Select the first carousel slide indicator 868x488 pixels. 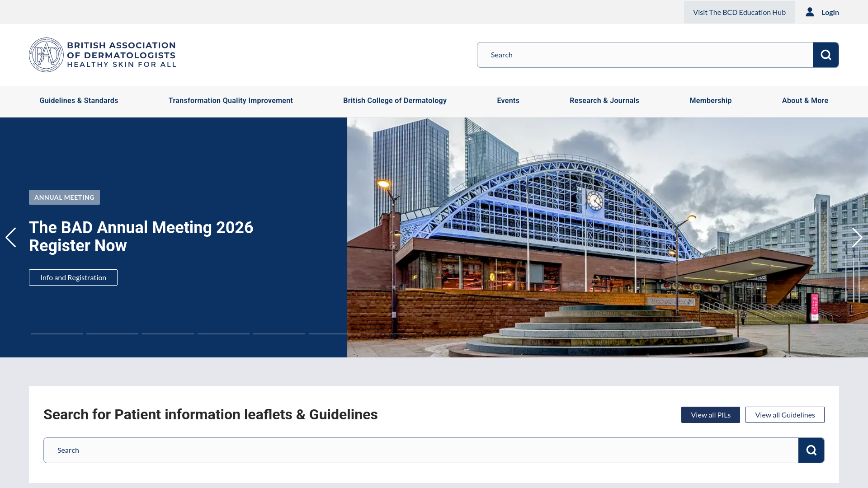[57, 334]
